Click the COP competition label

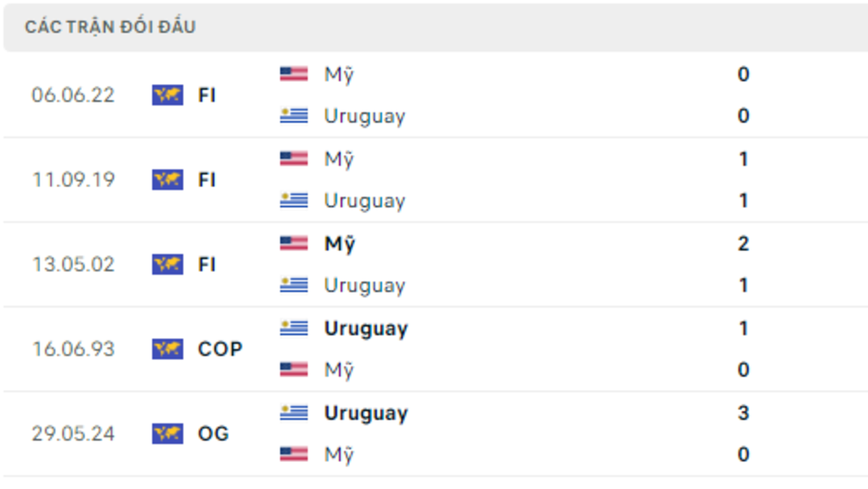pyautogui.click(x=220, y=349)
